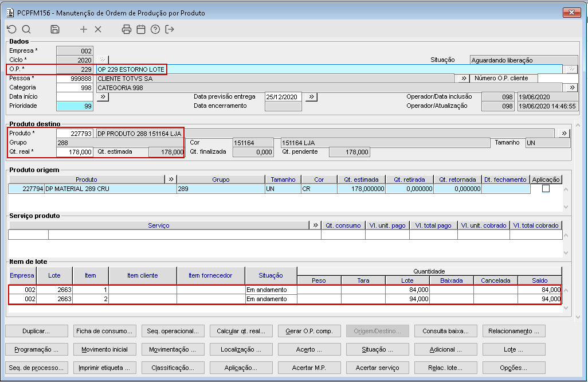Image resolution: width=588 pixels, height=382 pixels.
Task: Open Seq. operacional... button
Action: (x=173, y=331)
